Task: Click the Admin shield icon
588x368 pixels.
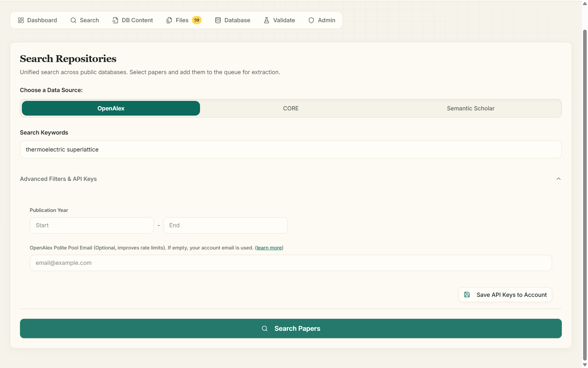Action: (x=311, y=20)
